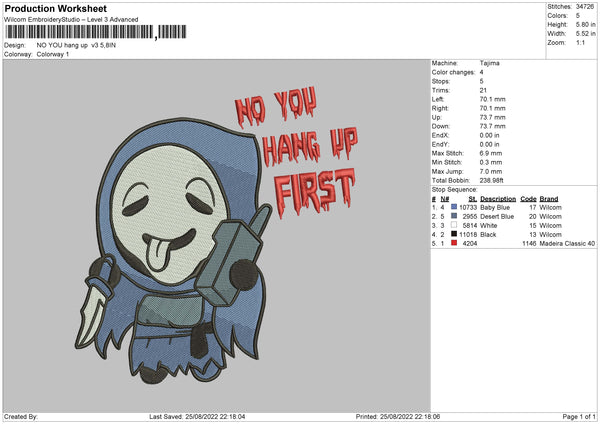Click the Baby Blue color swatch

coord(454,207)
